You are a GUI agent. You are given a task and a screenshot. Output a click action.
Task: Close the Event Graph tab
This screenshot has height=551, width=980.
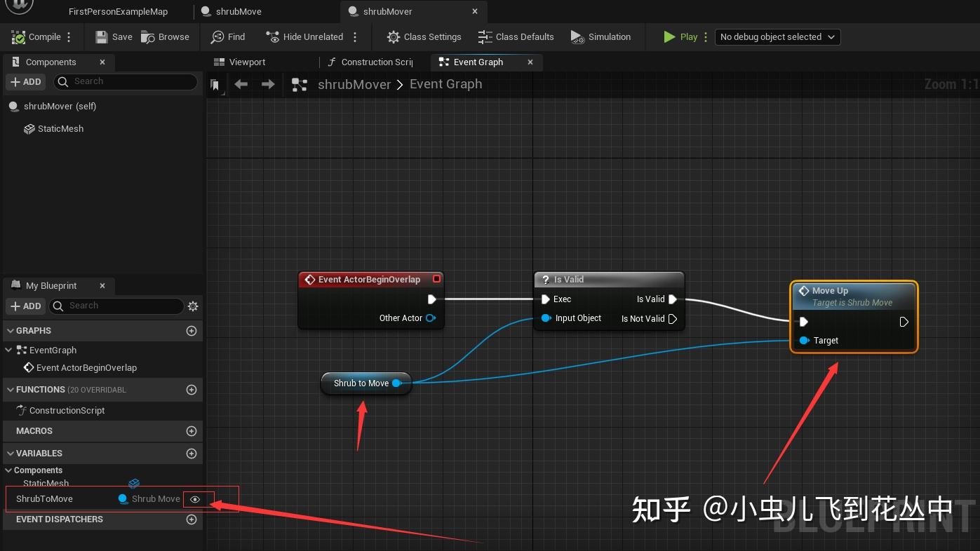[x=530, y=62]
